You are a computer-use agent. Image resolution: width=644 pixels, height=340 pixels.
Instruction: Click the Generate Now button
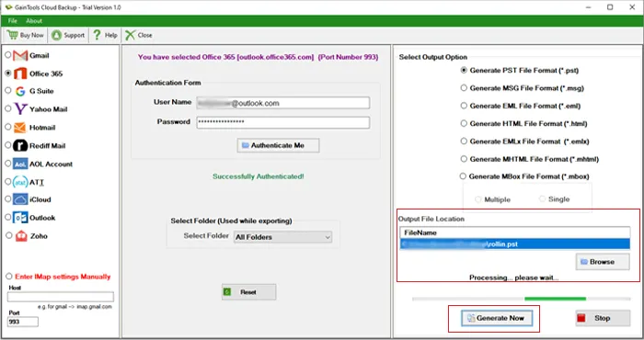tap(497, 318)
